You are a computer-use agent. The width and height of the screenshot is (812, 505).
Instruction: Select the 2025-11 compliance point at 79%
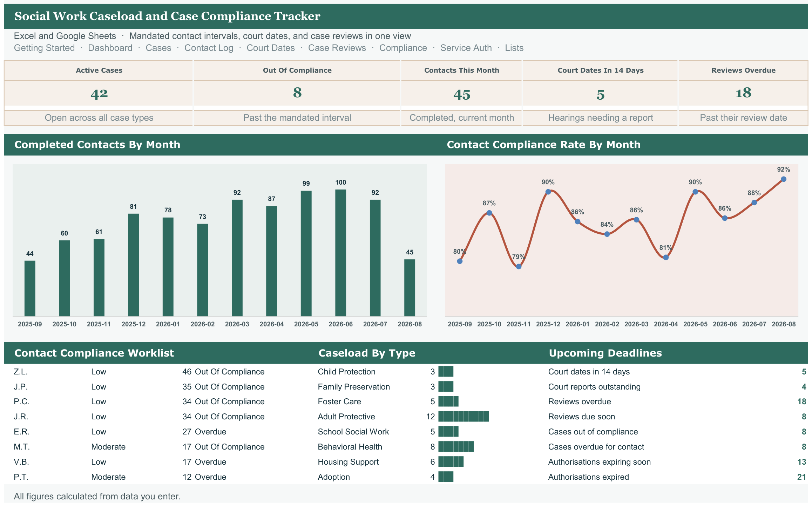[x=519, y=267]
